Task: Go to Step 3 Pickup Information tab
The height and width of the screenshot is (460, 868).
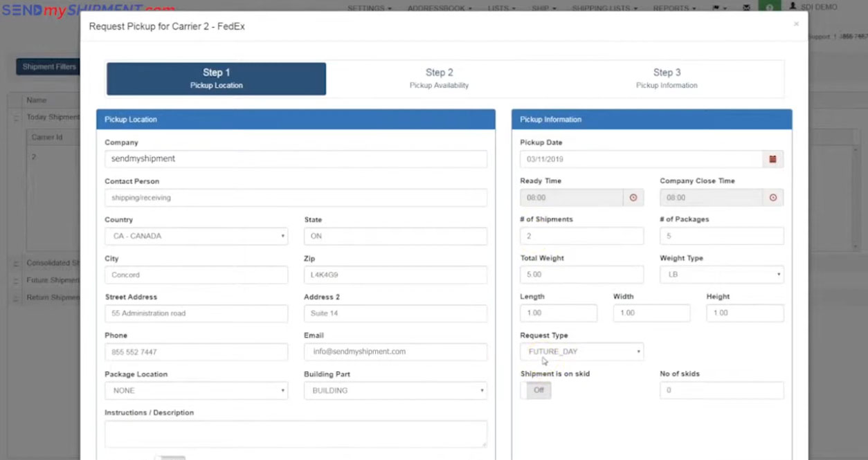Action: [x=667, y=78]
